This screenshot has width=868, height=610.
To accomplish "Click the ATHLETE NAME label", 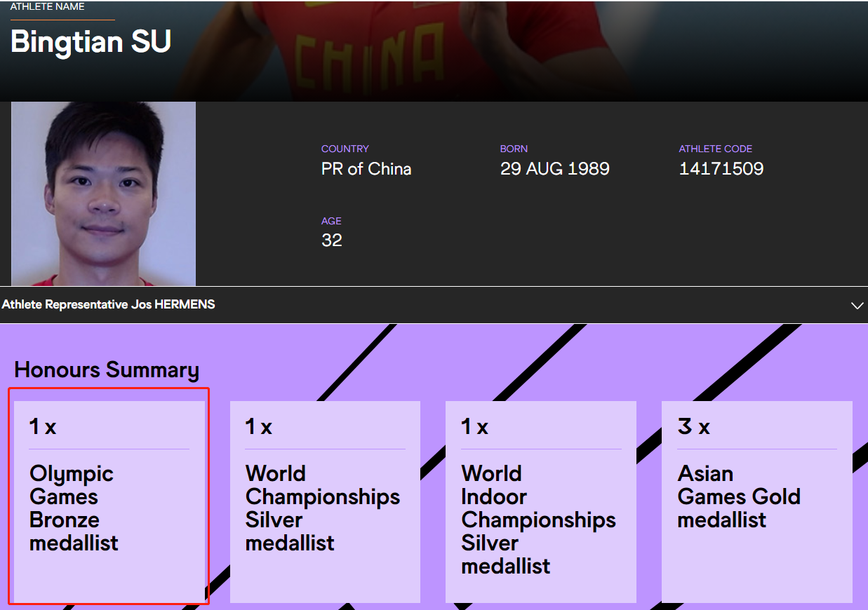I will pyautogui.click(x=48, y=7).
